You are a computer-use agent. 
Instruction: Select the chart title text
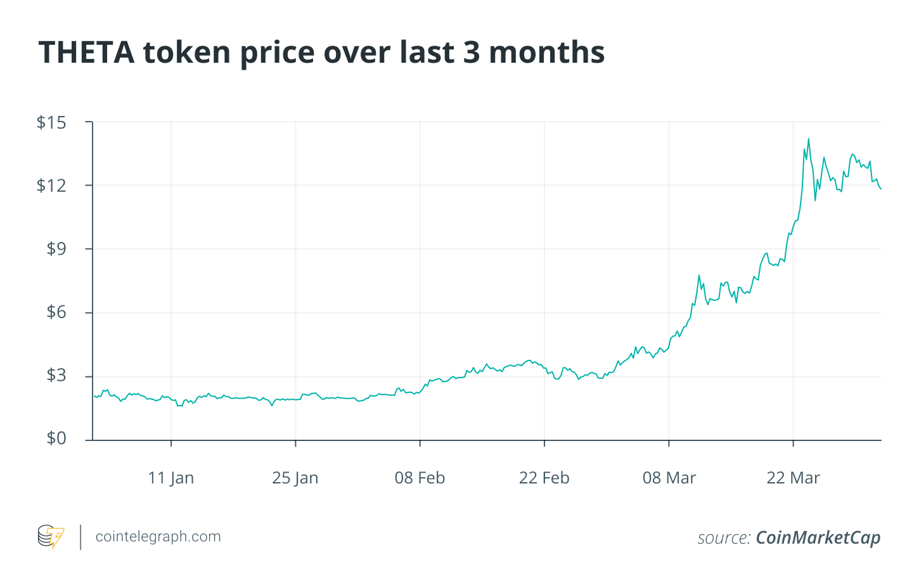(x=322, y=52)
